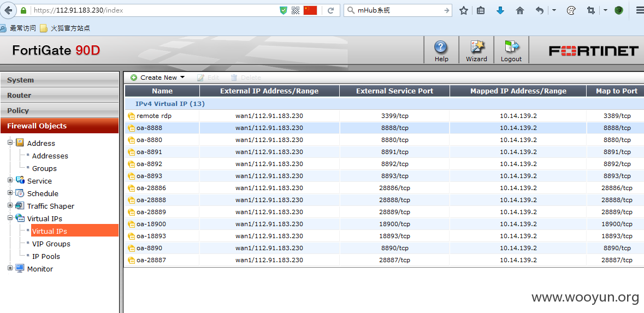
Task: Click the IPv4 Virtual IP (13) group row
Action: (385, 104)
